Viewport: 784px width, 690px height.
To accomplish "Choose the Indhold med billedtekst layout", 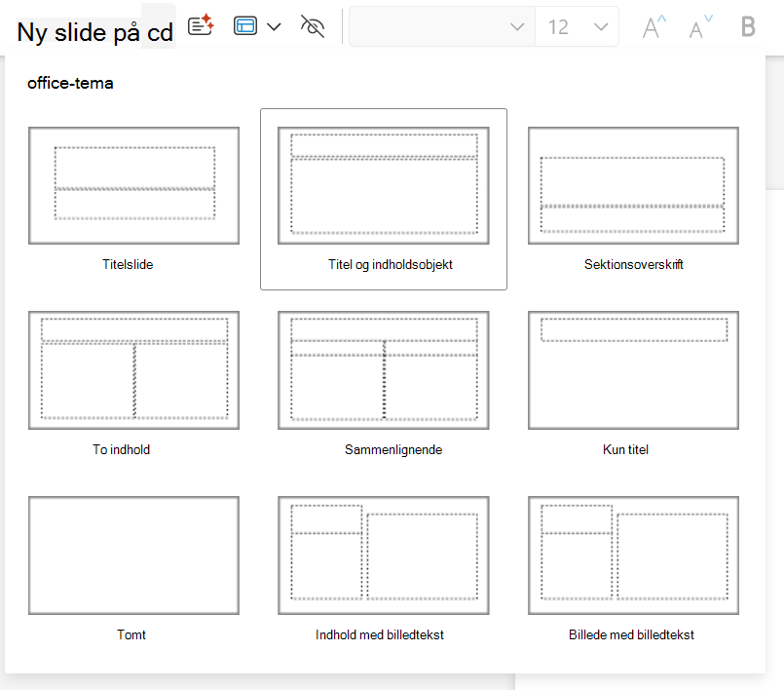I will pos(384,556).
